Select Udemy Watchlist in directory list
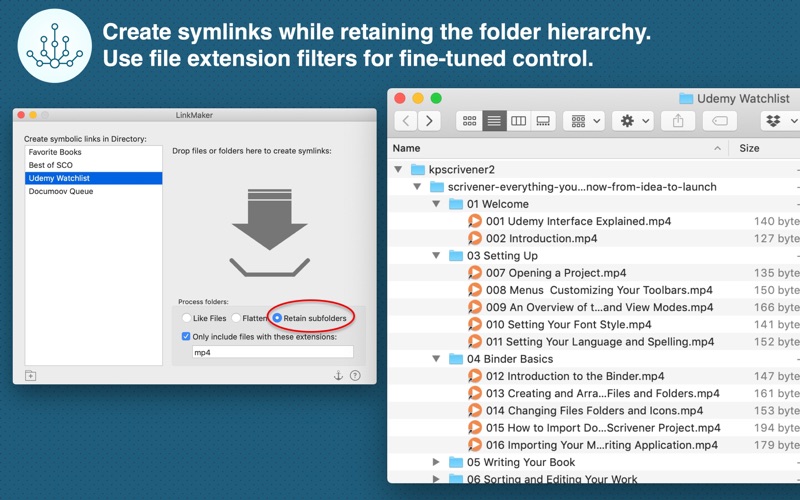 pyautogui.click(x=94, y=178)
